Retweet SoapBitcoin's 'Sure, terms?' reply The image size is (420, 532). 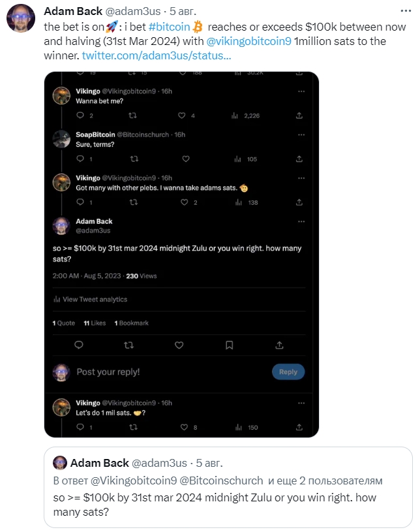click(x=134, y=159)
